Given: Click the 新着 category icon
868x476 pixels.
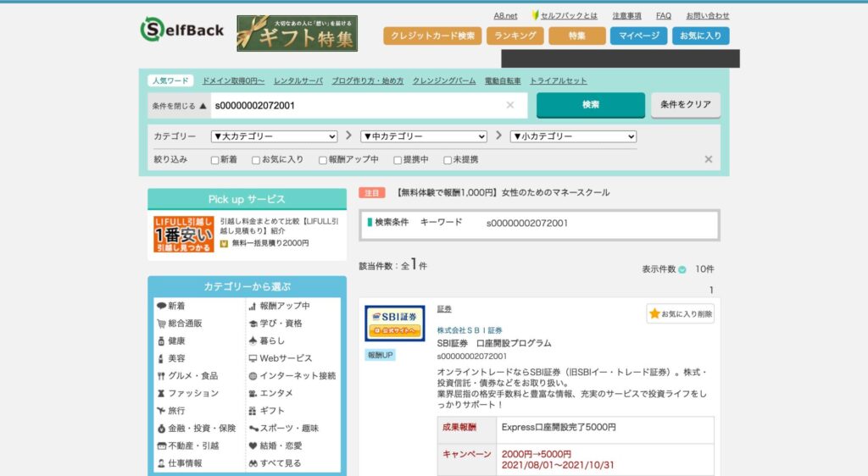Looking at the screenshot, I should pos(161,306).
